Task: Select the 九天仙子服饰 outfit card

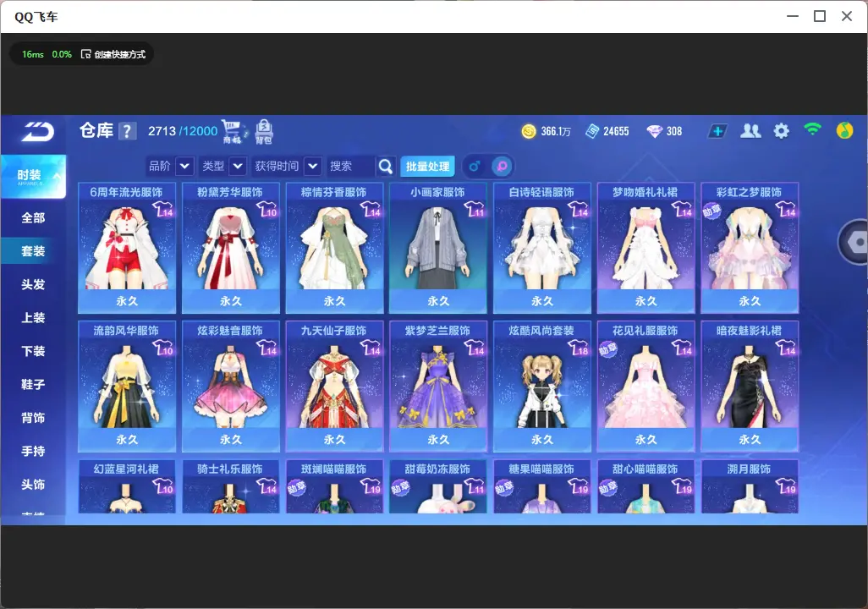Action: coord(334,386)
